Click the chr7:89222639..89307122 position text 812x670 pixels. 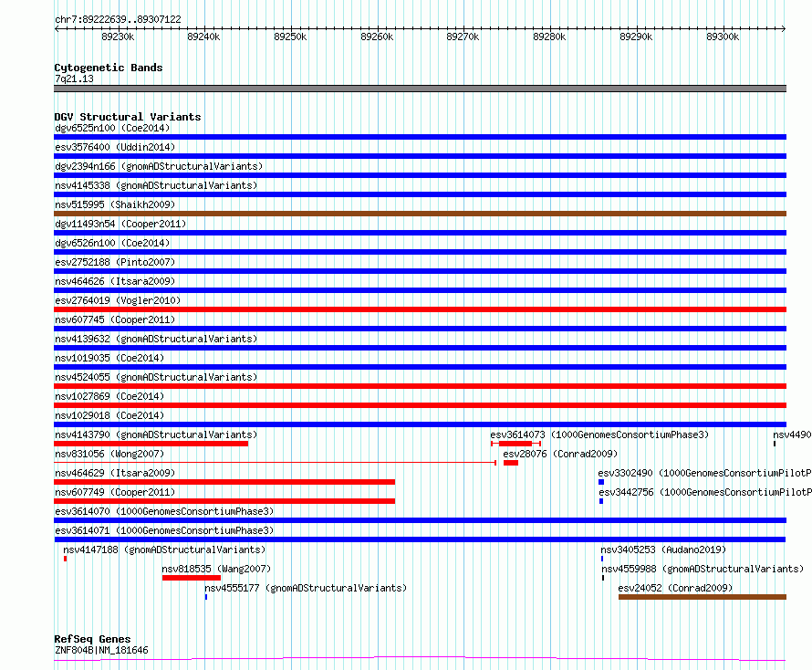click(x=118, y=19)
